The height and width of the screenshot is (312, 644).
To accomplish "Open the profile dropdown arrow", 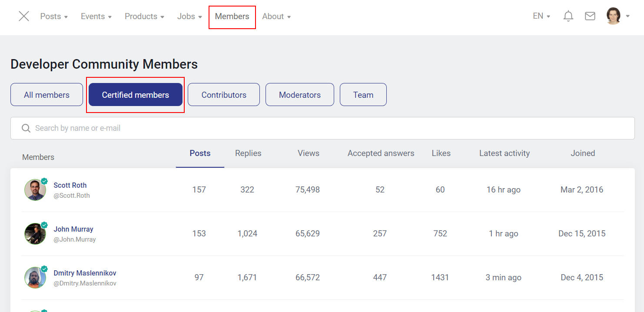I will coord(627,17).
